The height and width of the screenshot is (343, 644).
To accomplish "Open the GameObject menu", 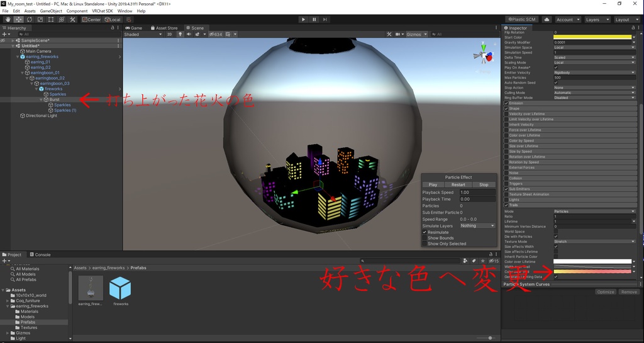I will [52, 11].
